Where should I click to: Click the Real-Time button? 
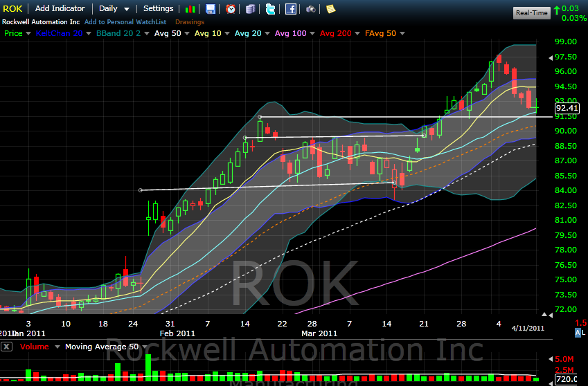point(531,13)
